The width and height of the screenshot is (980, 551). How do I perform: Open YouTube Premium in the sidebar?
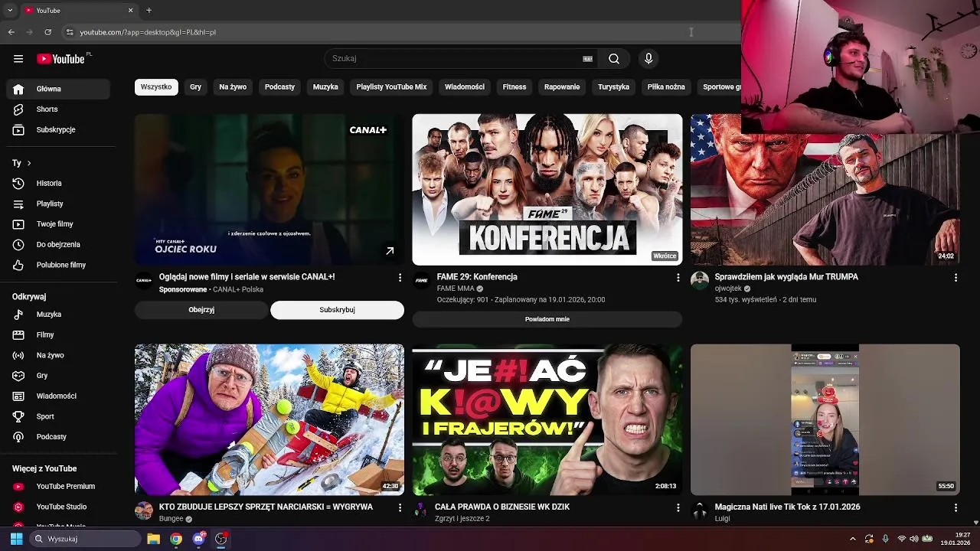(58, 487)
